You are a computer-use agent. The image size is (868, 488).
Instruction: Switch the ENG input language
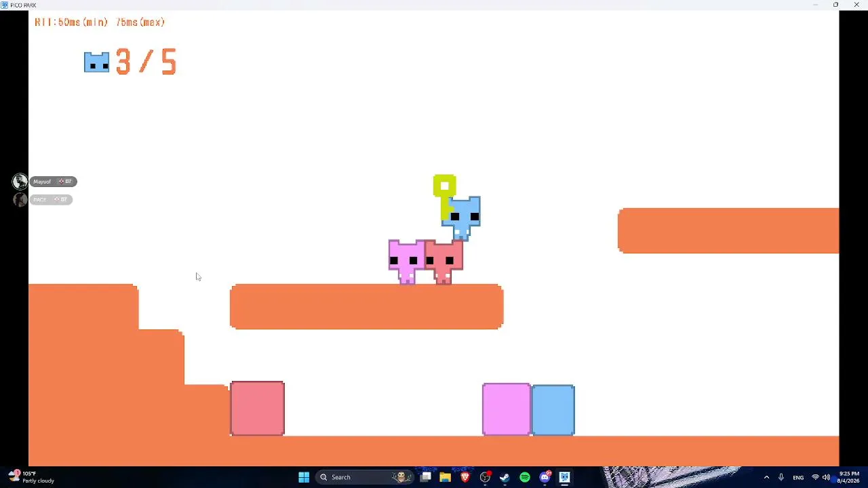pos(798,477)
